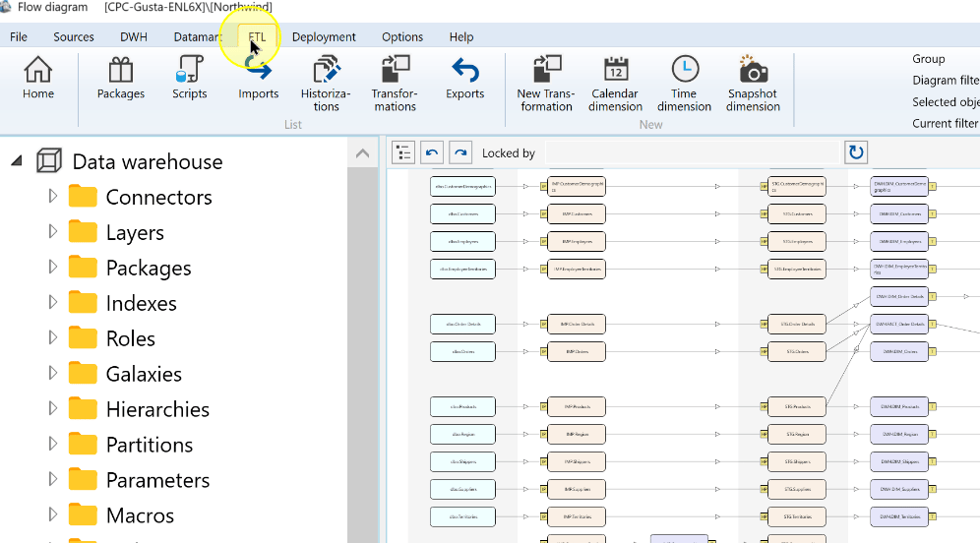Expand the Macros folder
Viewport: 980px width, 543px height.
click(x=53, y=514)
